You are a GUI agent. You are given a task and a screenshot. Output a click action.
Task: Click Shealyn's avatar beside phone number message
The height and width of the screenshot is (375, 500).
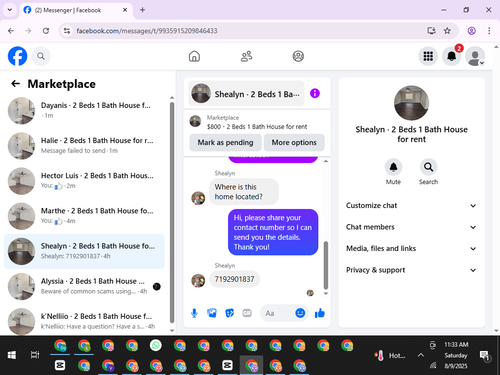coord(198,281)
